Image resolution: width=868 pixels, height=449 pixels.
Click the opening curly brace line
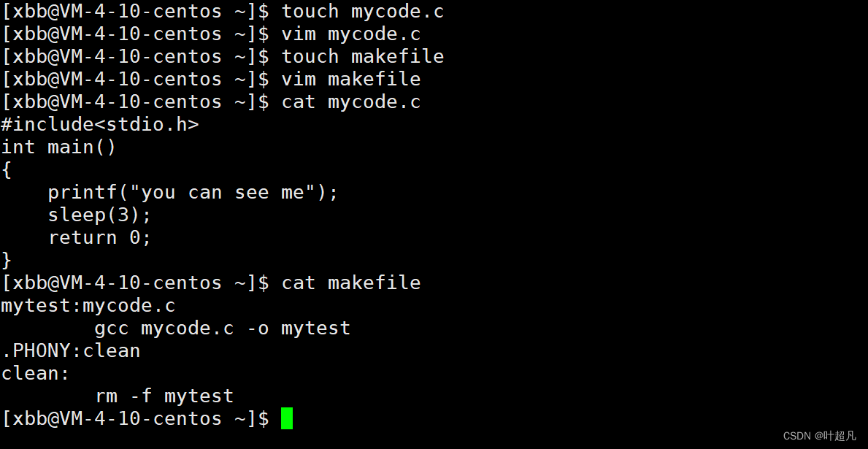tap(7, 170)
